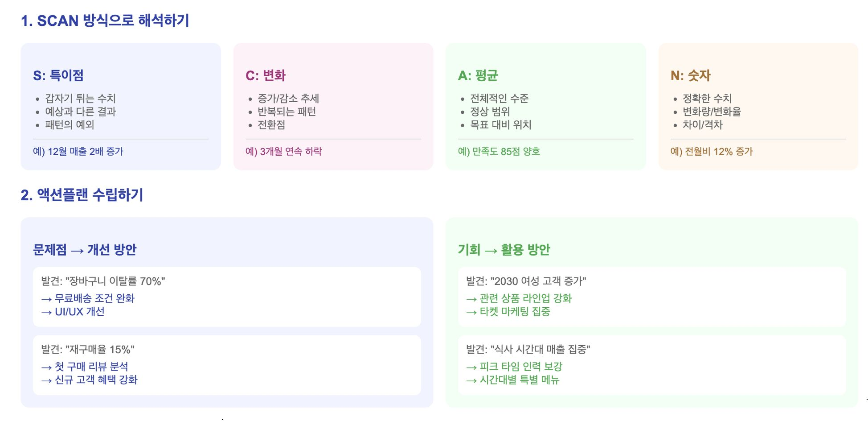Select the '문제점 → 개선 방안' panel title
The image size is (868, 421).
point(85,250)
